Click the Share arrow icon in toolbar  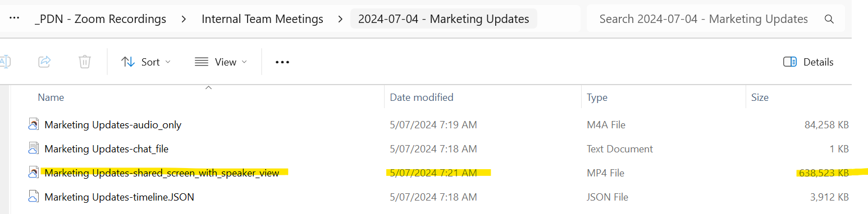45,62
